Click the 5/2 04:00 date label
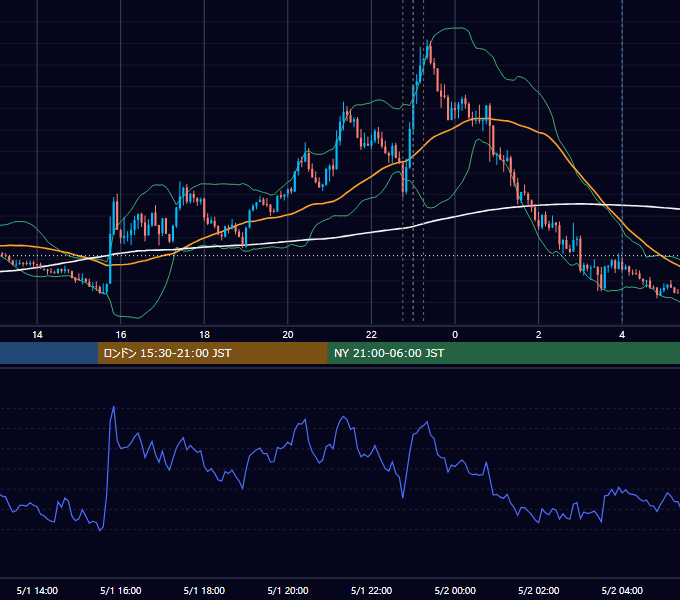This screenshot has width=680, height=600. pyautogui.click(x=622, y=590)
